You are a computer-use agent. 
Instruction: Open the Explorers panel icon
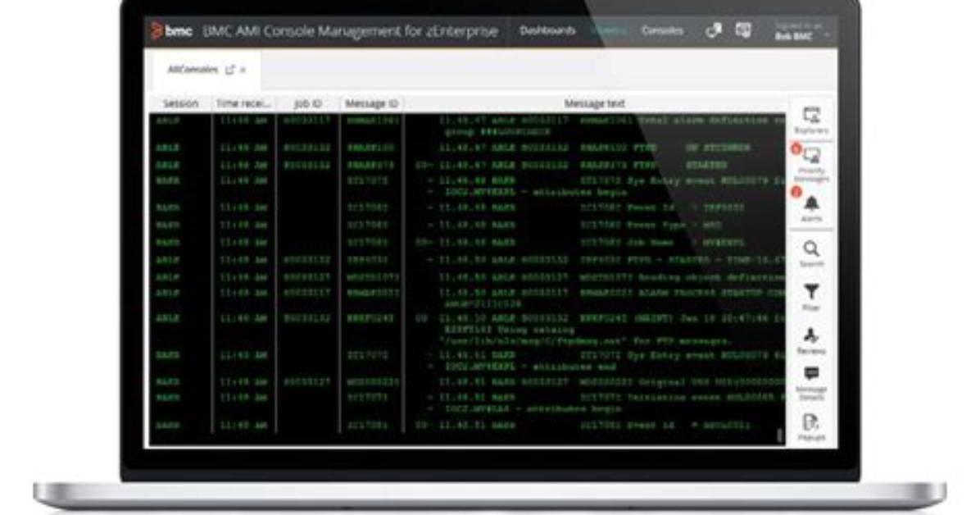pos(811,116)
